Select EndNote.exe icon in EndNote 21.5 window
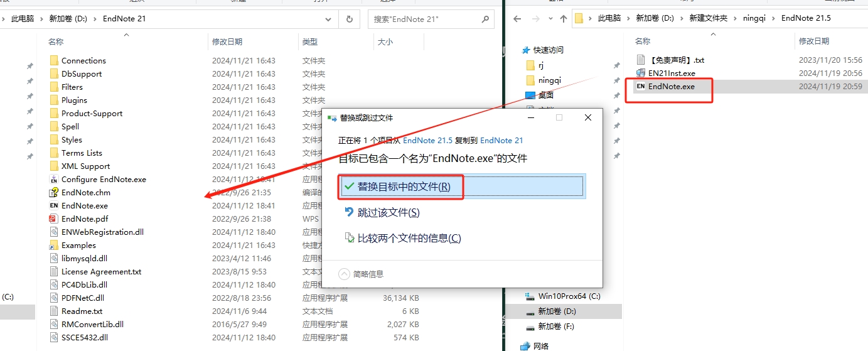868x351 pixels. tap(641, 87)
